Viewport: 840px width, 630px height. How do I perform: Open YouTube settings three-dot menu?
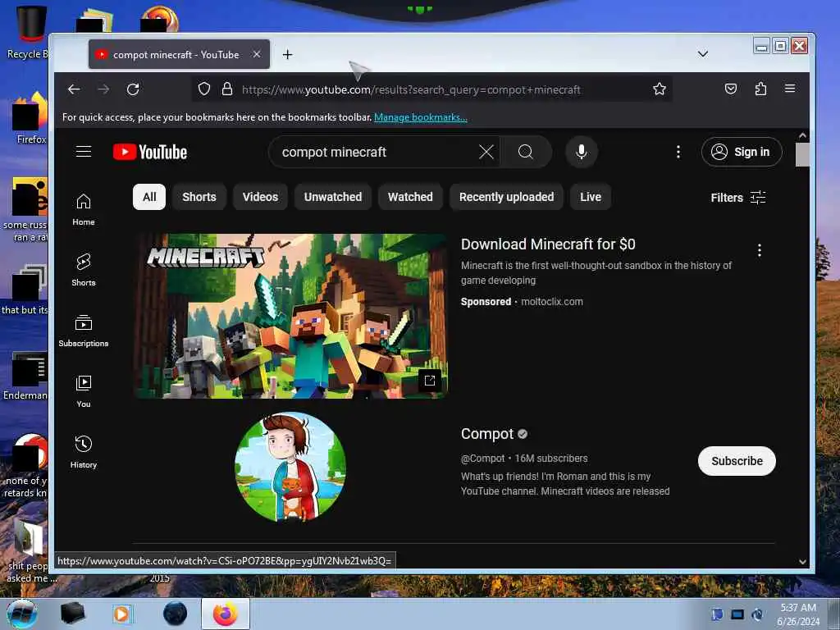coord(678,152)
